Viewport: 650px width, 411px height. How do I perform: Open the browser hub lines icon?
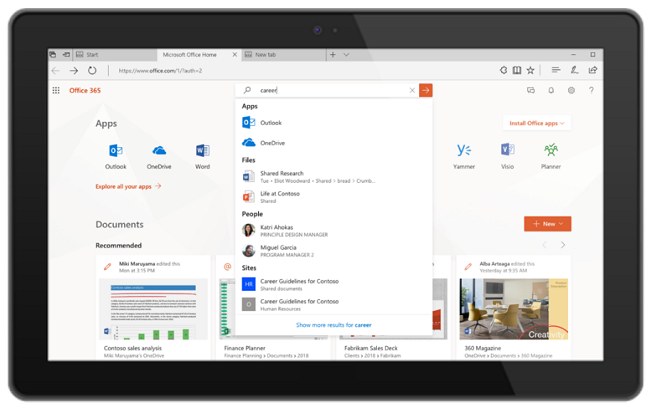point(556,70)
